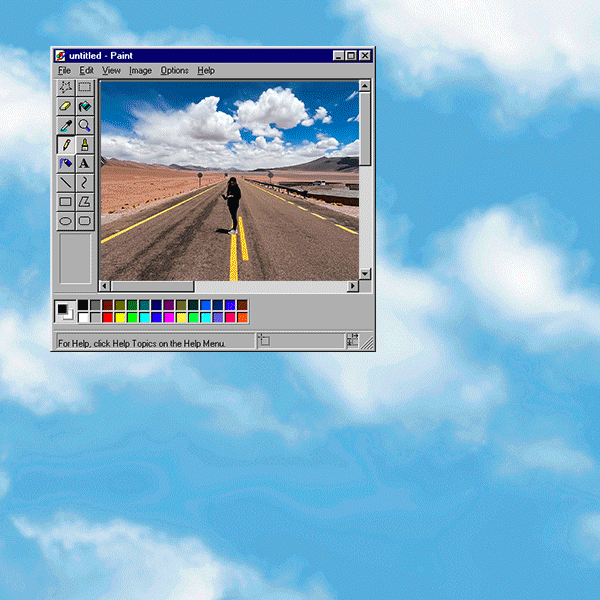Click the horizontal scrollbar left arrow
Viewport: 600px width, 600px height.
click(105, 286)
